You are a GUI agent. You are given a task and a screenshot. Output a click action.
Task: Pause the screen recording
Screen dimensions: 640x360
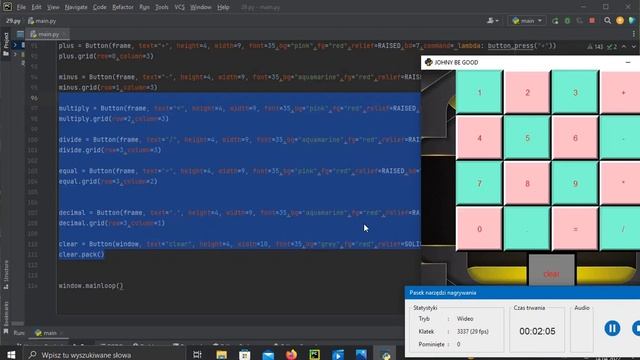point(612,328)
